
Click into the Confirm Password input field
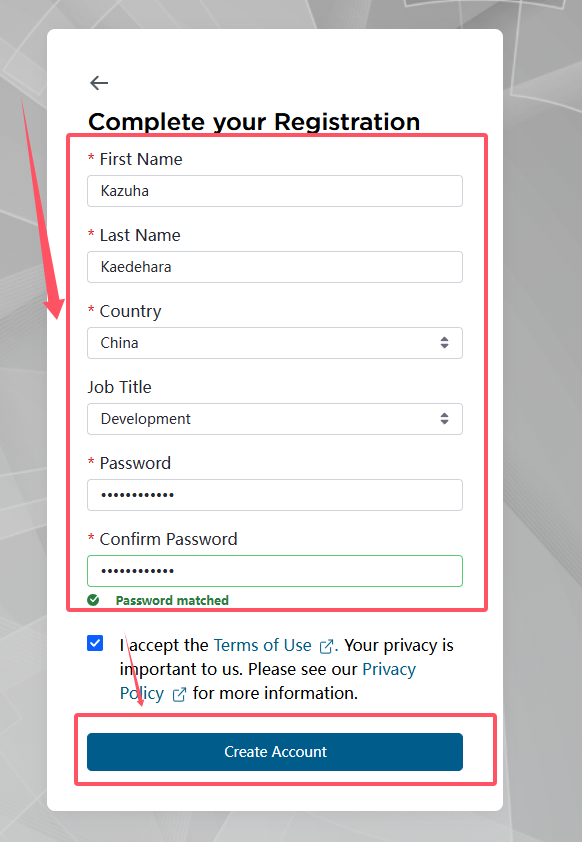pyautogui.click(x=275, y=571)
